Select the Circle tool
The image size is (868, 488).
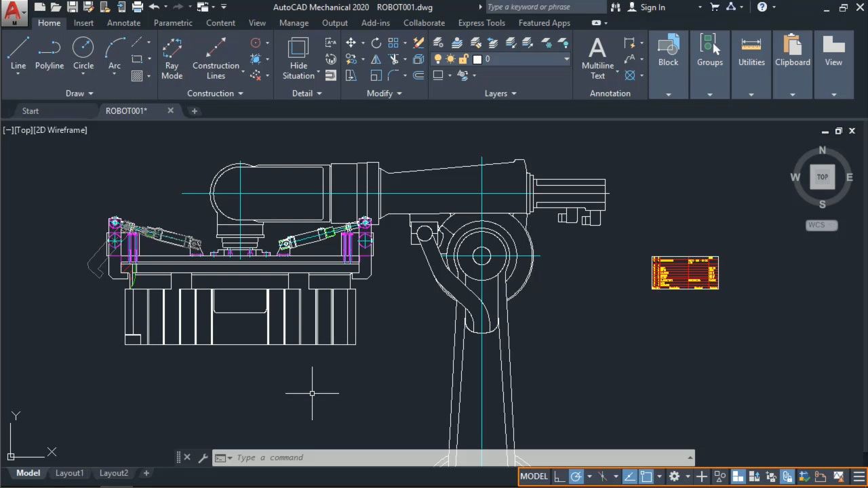click(x=83, y=54)
